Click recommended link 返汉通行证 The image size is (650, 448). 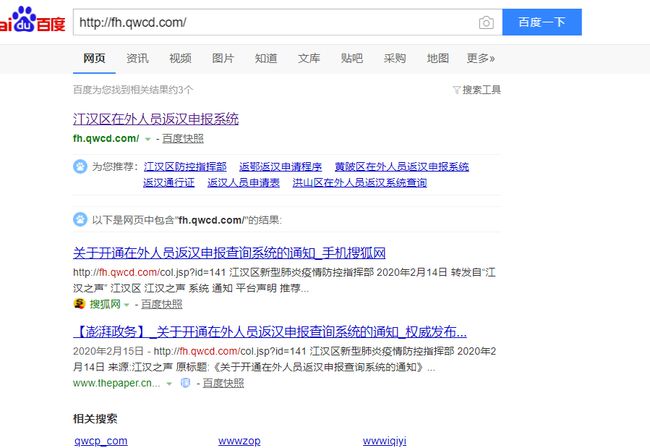[x=168, y=183]
